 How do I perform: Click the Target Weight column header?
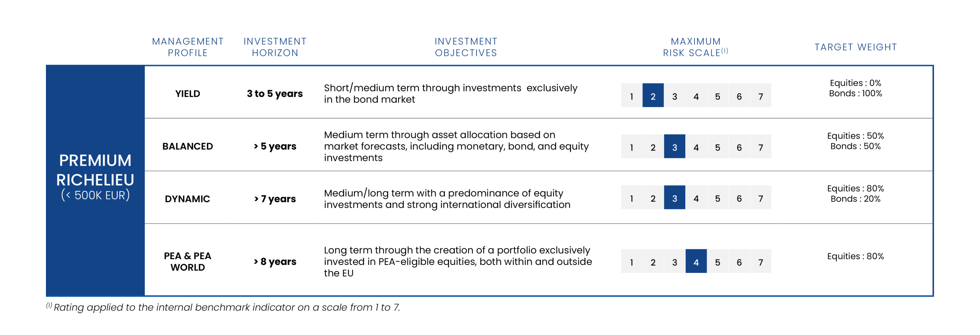855,47
